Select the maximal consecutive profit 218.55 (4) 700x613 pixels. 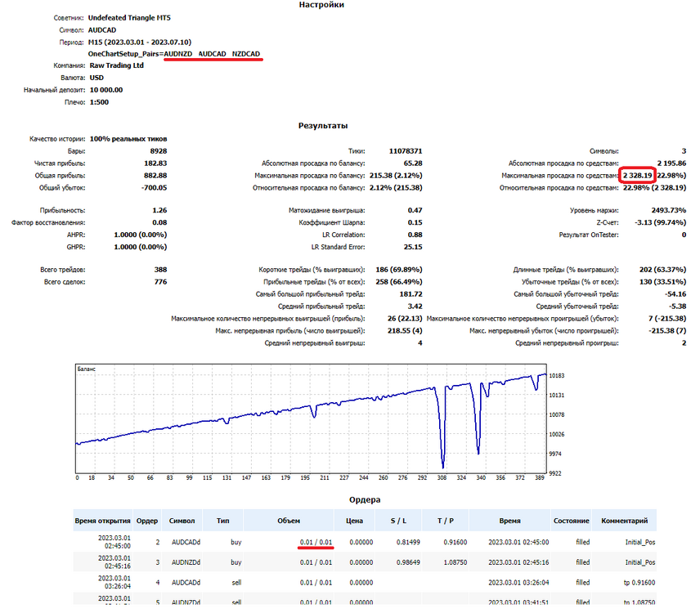coord(405,331)
